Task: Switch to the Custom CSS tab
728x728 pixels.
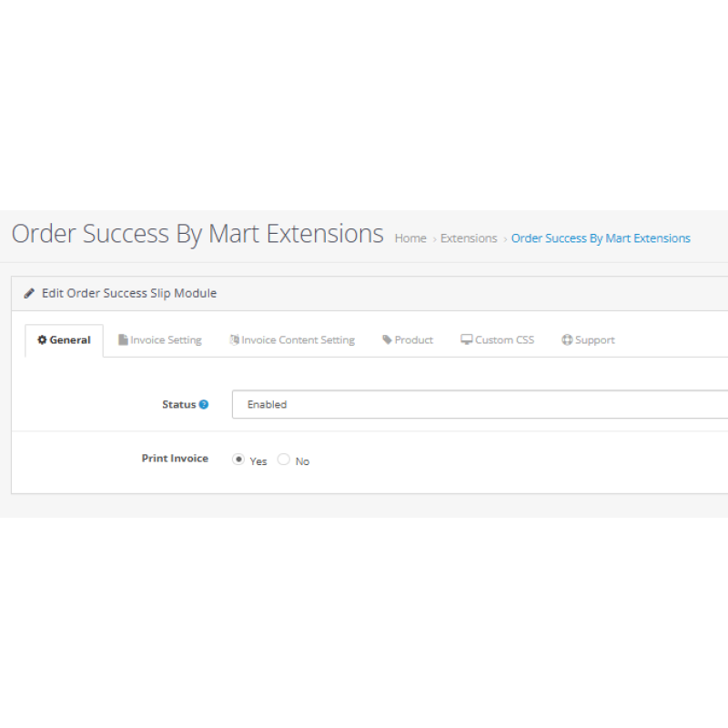Action: point(505,340)
